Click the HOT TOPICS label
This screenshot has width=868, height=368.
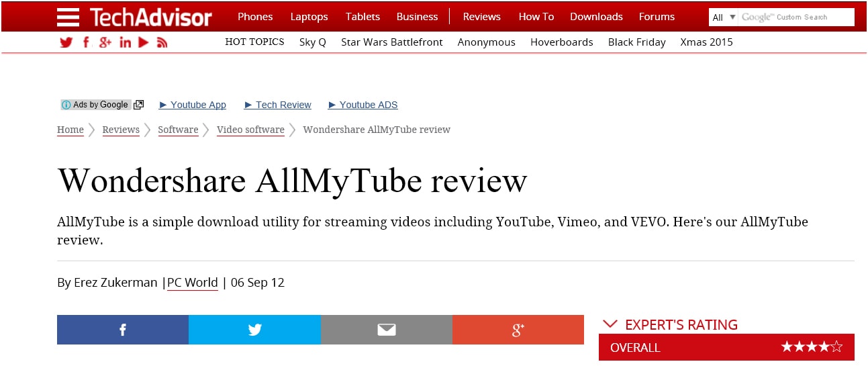click(254, 42)
